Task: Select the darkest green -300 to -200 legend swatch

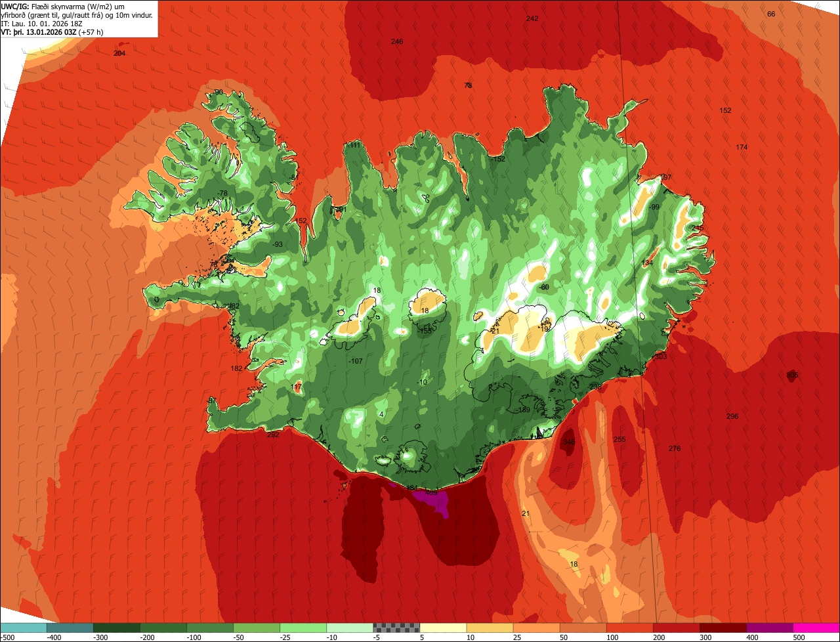Action: click(x=116, y=628)
